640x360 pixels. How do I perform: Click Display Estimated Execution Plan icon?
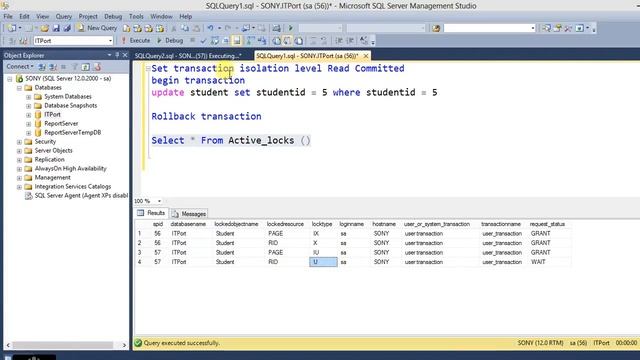(215, 40)
